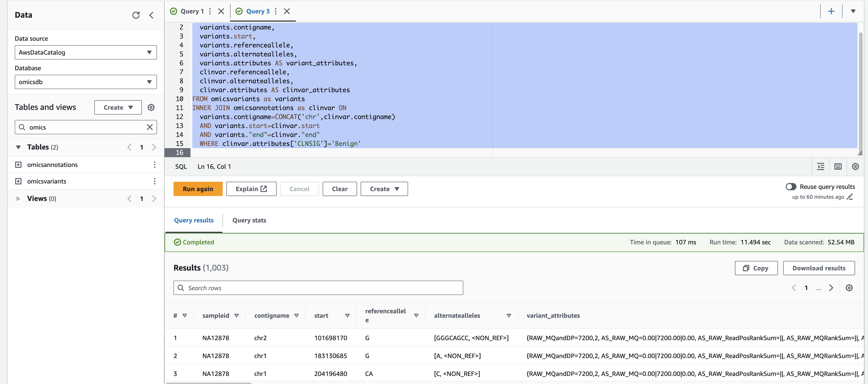Click results page number 1
868x384 pixels.
click(x=806, y=288)
